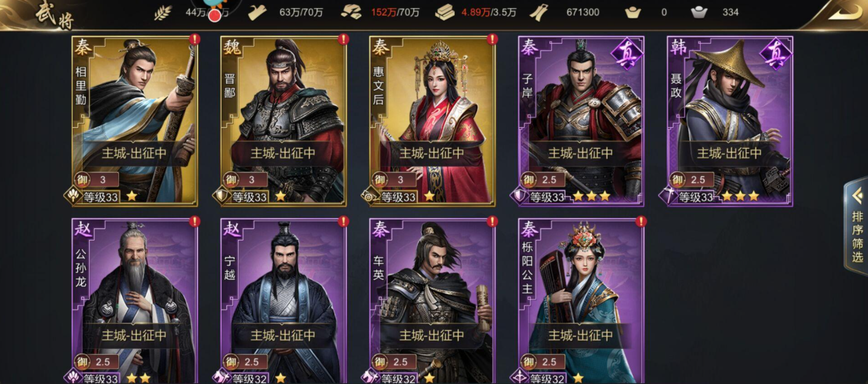This screenshot has width=868, height=384.
Task: Click the silver ingot currency icon
Action: (x=699, y=13)
